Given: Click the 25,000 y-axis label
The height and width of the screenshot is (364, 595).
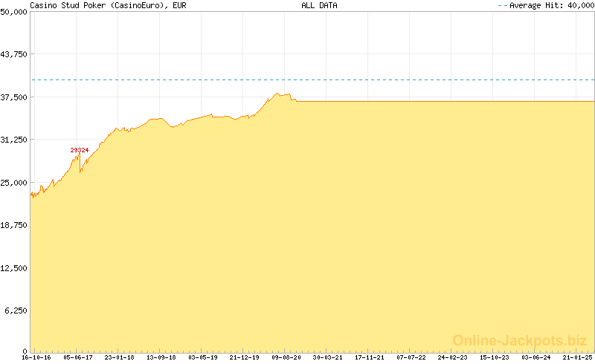Looking at the screenshot, I should pos(14,182).
